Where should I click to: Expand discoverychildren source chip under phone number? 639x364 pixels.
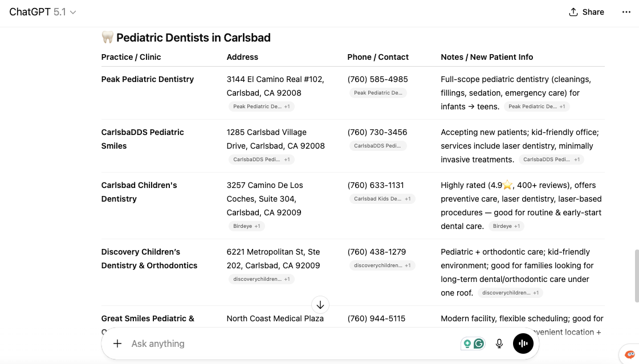click(x=382, y=265)
